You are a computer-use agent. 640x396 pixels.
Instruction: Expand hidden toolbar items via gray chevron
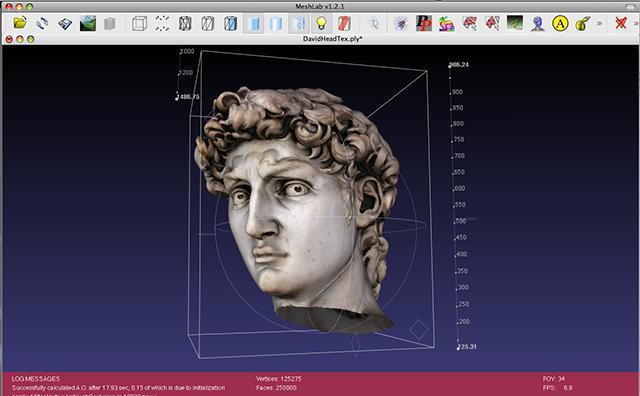pyautogui.click(x=599, y=23)
